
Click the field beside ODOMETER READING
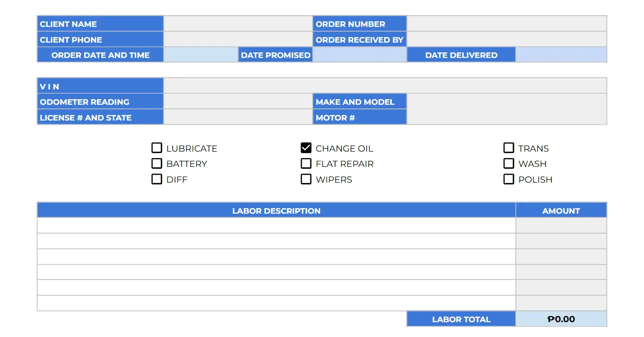coord(238,102)
